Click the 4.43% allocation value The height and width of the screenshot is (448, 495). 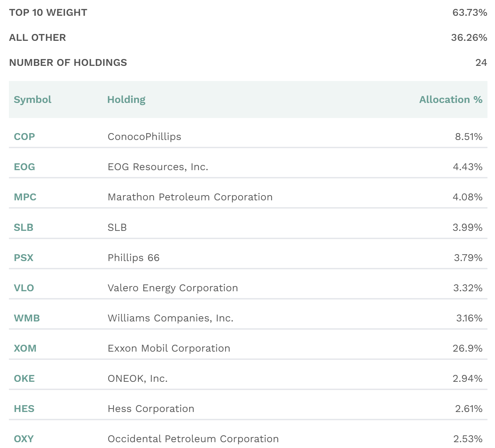tap(468, 167)
